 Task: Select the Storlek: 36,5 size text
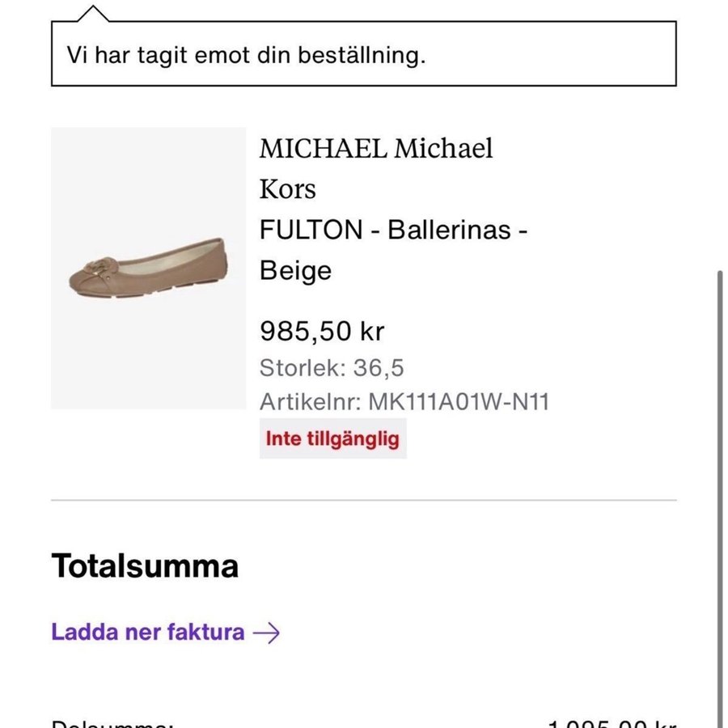tap(332, 369)
